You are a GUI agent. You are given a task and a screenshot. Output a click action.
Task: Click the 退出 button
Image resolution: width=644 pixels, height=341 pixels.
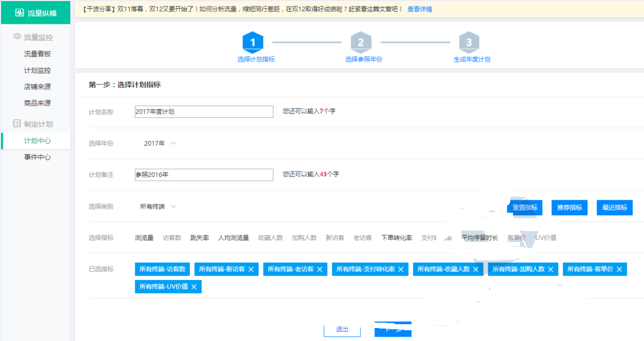[x=342, y=330]
